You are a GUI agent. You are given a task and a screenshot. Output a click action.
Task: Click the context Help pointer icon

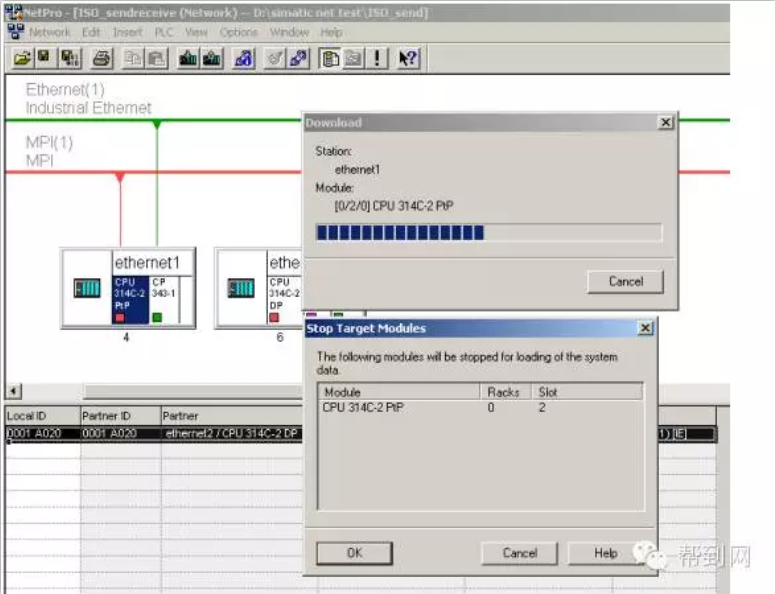(406, 58)
